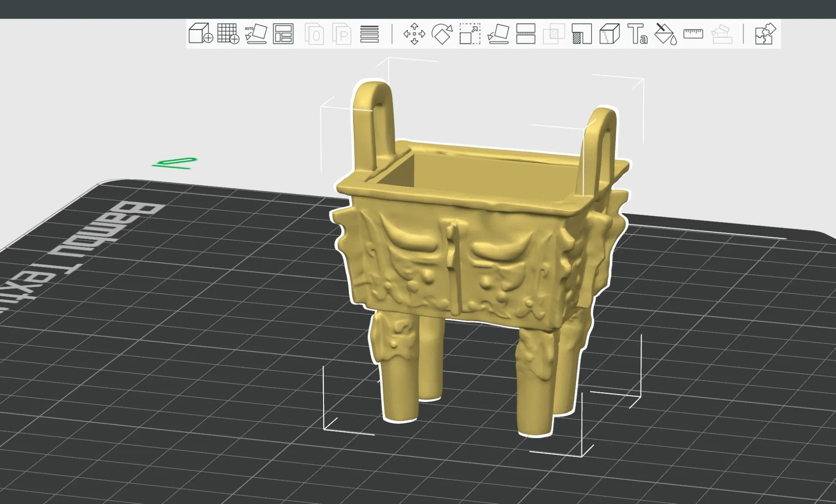Screen dimensions: 836x504
Task: Click Split to Parts icon
Action: click(x=342, y=34)
